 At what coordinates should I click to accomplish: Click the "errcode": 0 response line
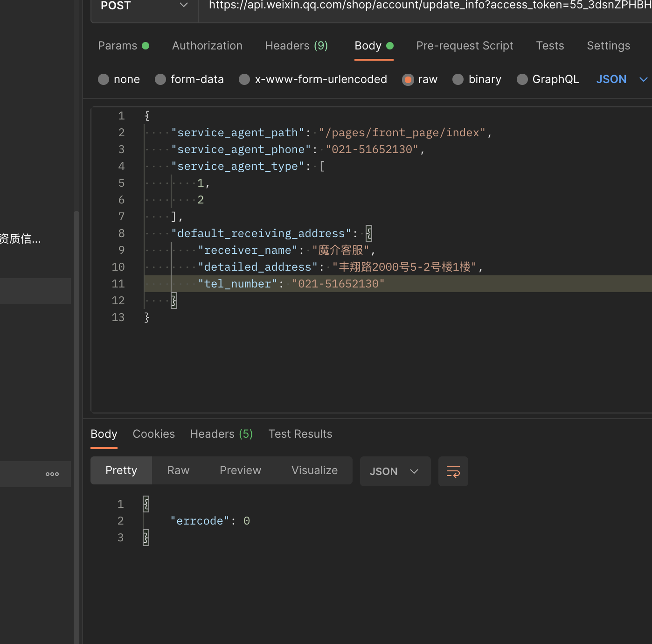click(210, 521)
